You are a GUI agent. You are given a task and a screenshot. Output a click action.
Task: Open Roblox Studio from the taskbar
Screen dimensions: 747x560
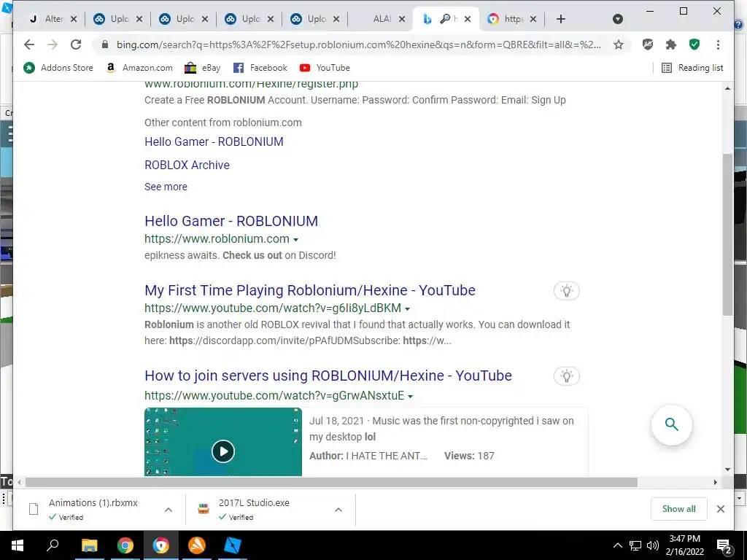click(x=233, y=545)
